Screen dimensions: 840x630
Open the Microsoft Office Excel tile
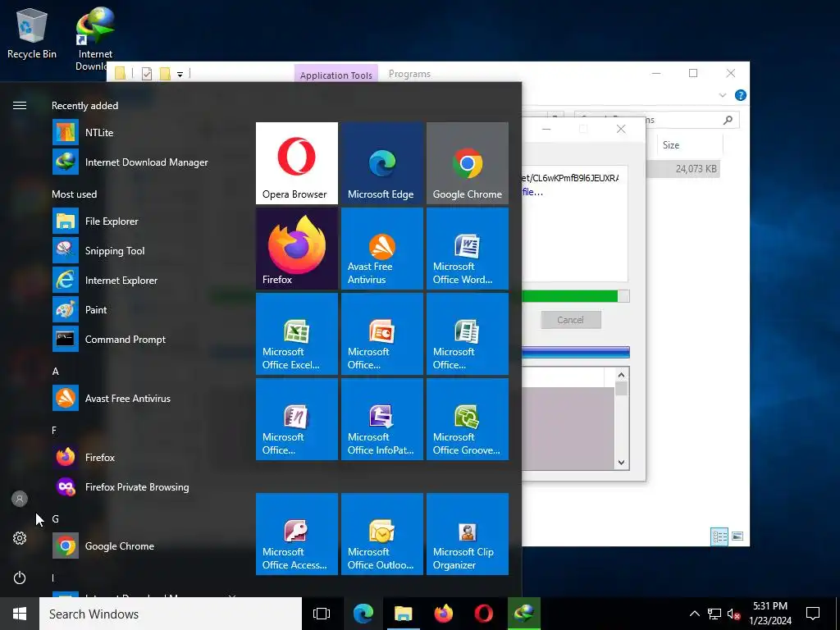point(297,334)
